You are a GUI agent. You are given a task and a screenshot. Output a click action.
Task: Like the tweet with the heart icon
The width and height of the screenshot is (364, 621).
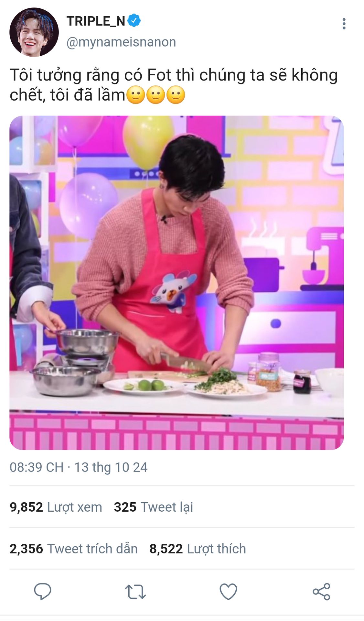pos(228,592)
